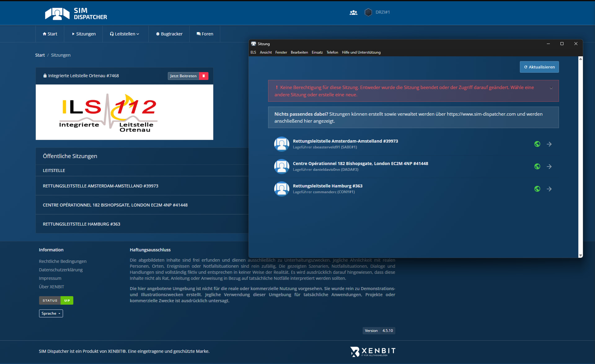Viewport: 595px width, 364px height.
Task: Delete Integrierte Leitstelle Ortenau session via red trash
Action: click(x=204, y=76)
